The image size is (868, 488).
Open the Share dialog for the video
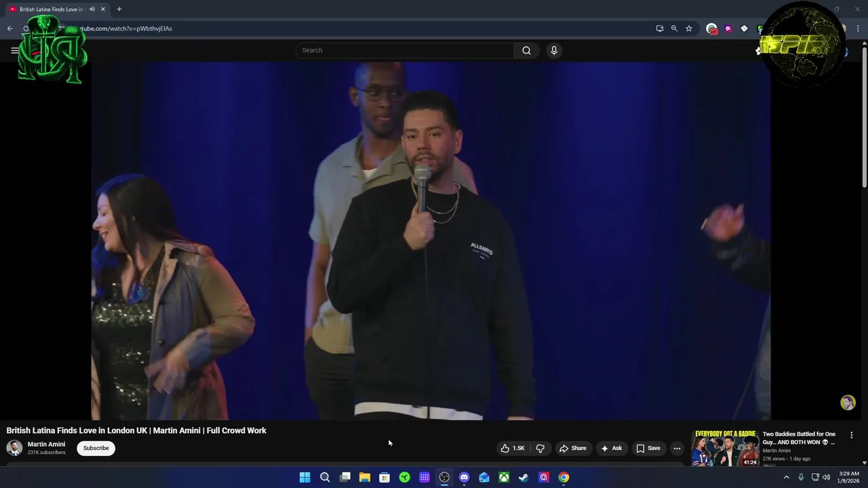click(x=572, y=448)
